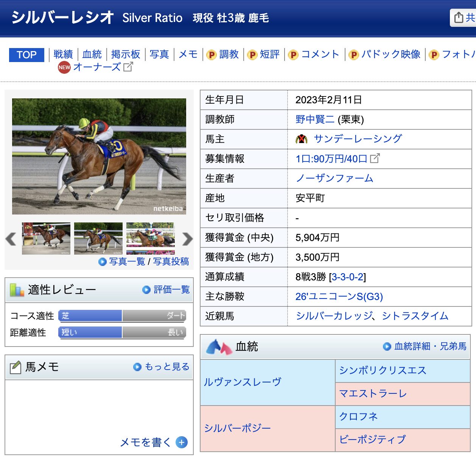The height and width of the screenshot is (457, 476).
Task: Open the NEW オーナーズ external link
Action: [x=95, y=67]
